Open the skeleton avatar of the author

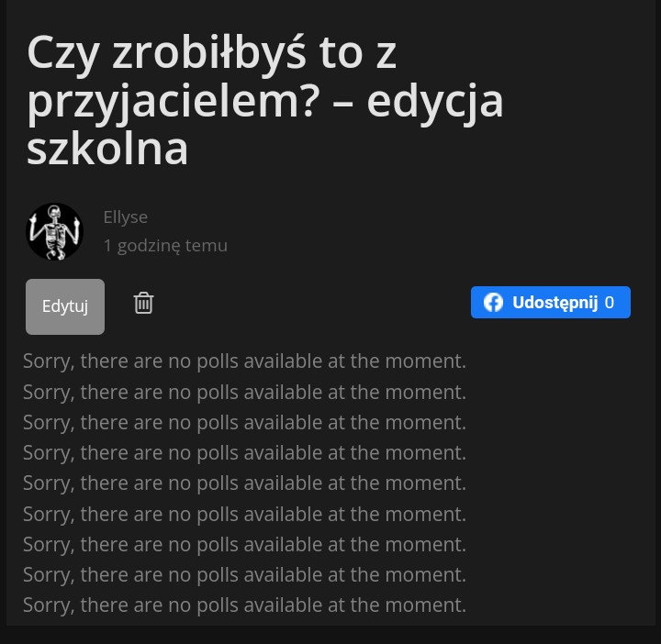point(55,231)
